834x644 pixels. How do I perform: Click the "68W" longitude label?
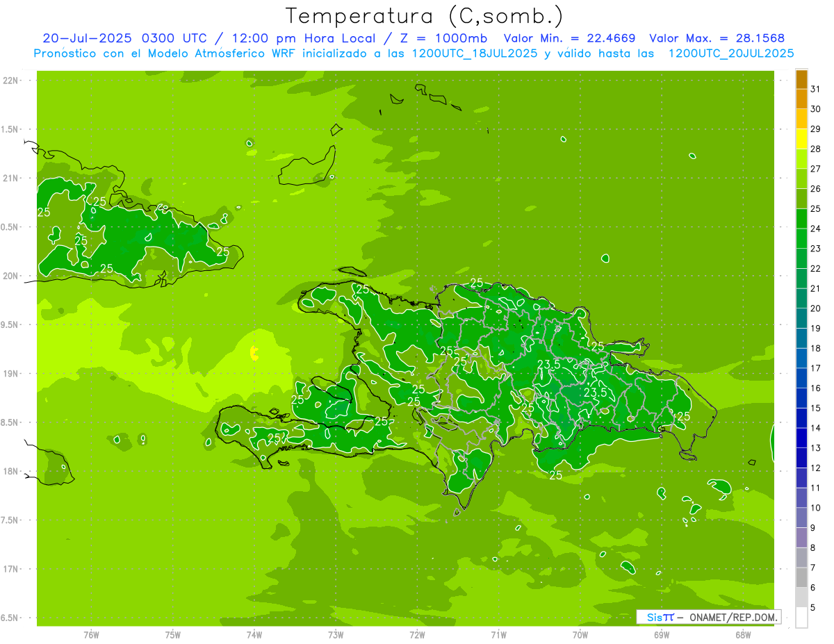(x=743, y=635)
